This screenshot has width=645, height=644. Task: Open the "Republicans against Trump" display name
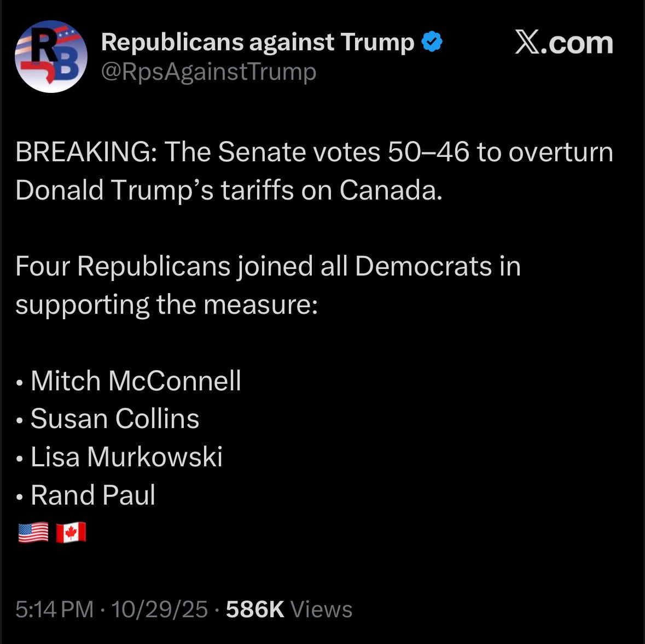258,42
